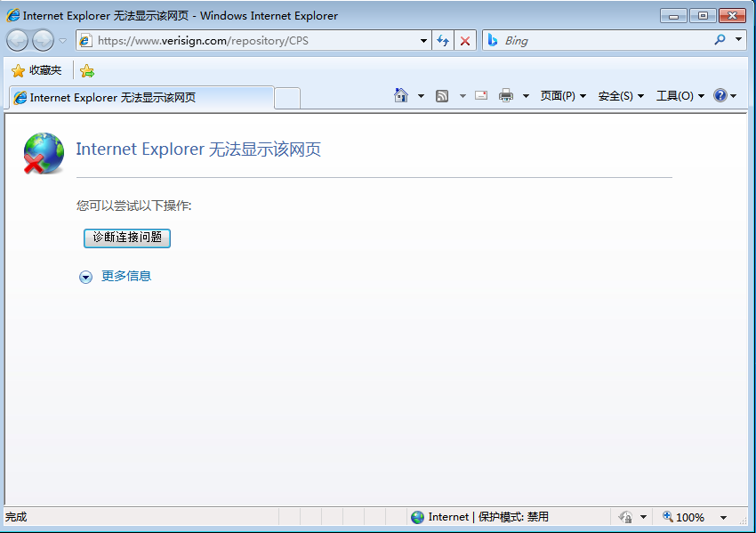
Task: Expand the status bar security dropdown arrow
Action: coord(643,517)
